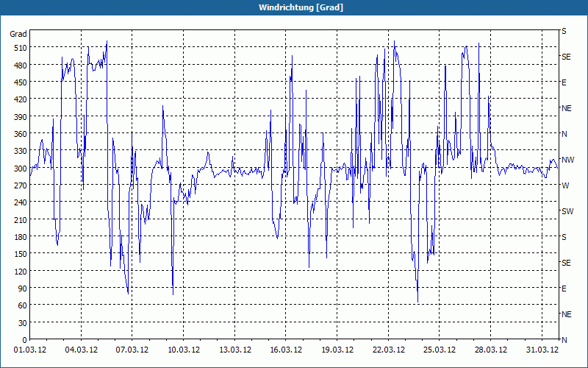Click the 360 degree axis label
588x368 pixels.
pyautogui.click(x=21, y=134)
